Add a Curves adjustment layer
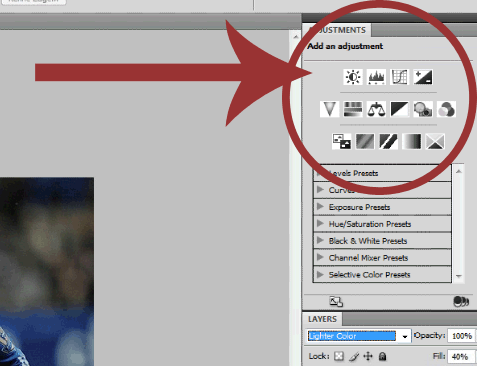This screenshot has height=366, width=477. (400, 77)
